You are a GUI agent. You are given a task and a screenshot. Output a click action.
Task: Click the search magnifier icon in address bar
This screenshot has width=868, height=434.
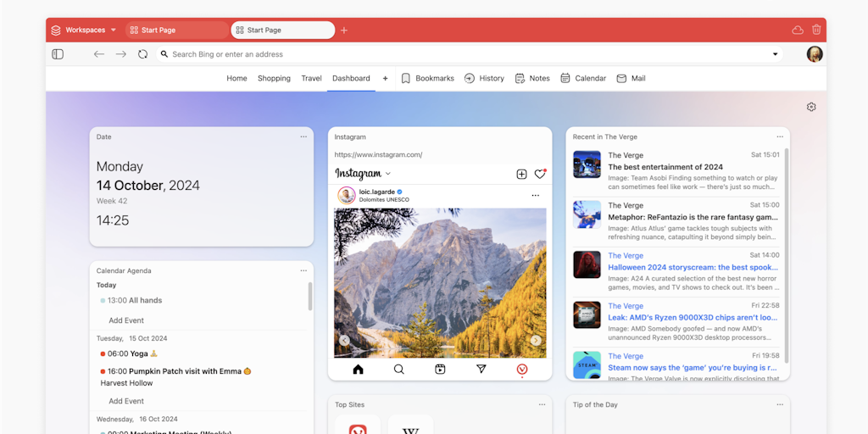pos(164,54)
